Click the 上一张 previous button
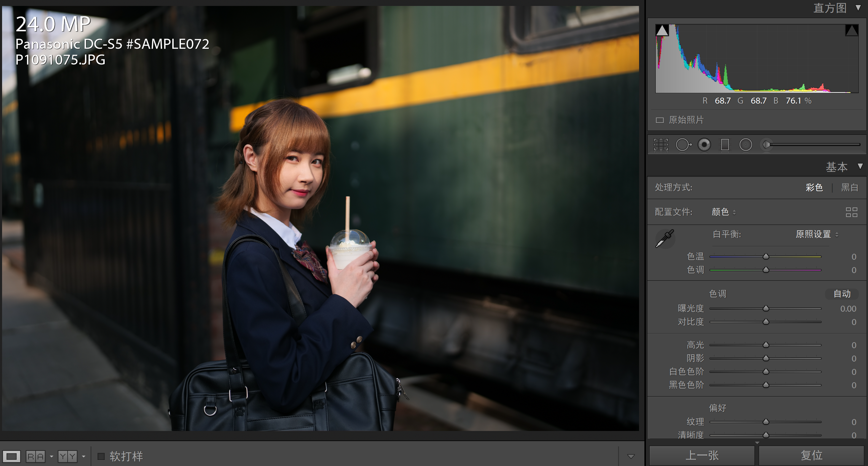Screen dimensions: 868x466 (702, 456)
